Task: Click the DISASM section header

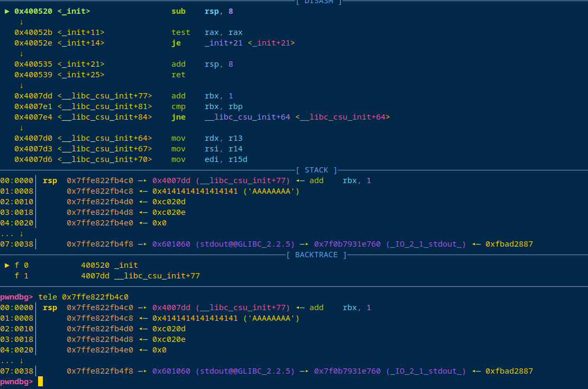Action: point(319,2)
